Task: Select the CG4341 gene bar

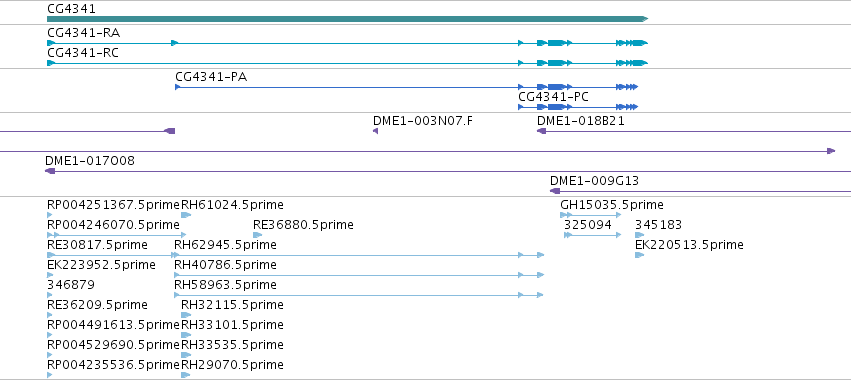Action: (x=347, y=19)
